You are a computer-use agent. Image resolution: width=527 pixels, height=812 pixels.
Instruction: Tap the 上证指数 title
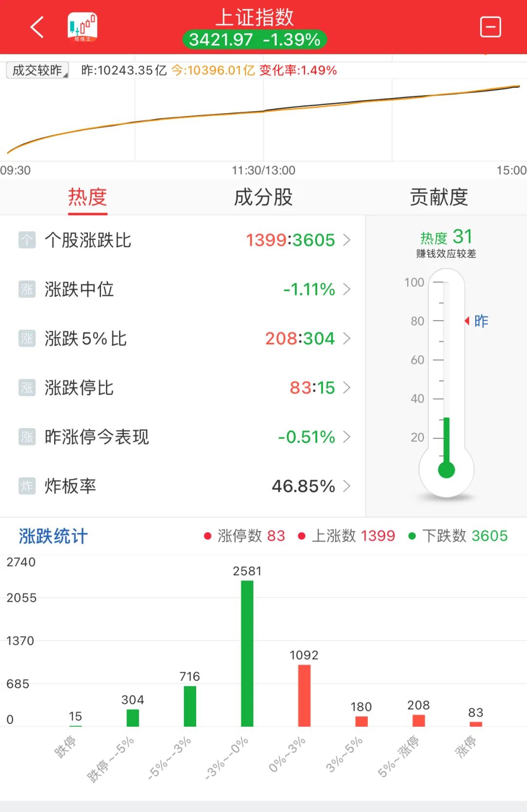tap(255, 18)
